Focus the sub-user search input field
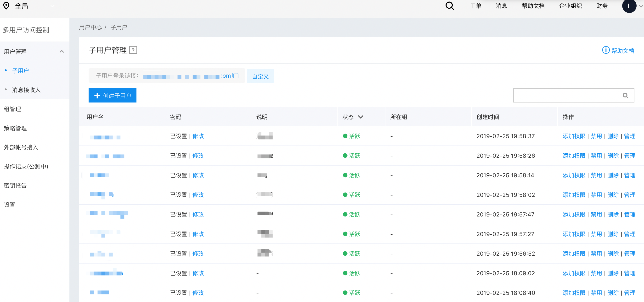Screen dimensions: 644x302 pyautogui.click(x=565, y=95)
